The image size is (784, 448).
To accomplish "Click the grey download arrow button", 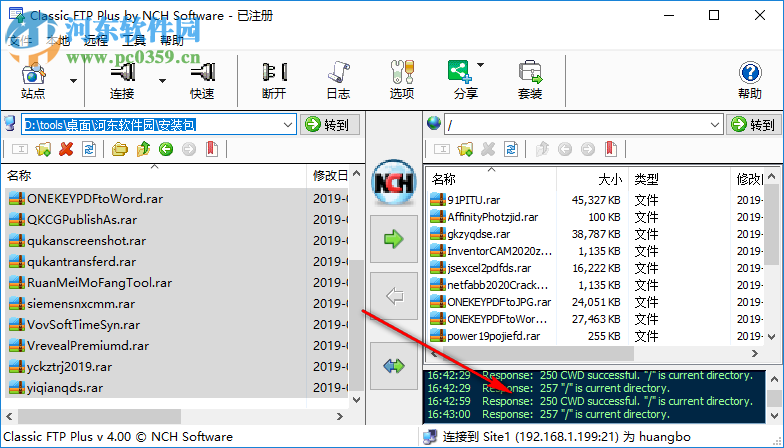I will (394, 296).
